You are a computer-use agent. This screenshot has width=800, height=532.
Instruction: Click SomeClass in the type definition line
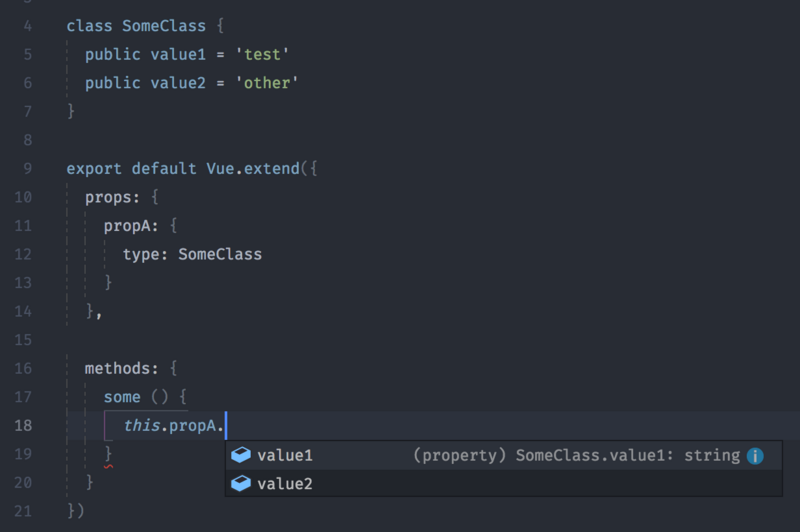tap(219, 254)
